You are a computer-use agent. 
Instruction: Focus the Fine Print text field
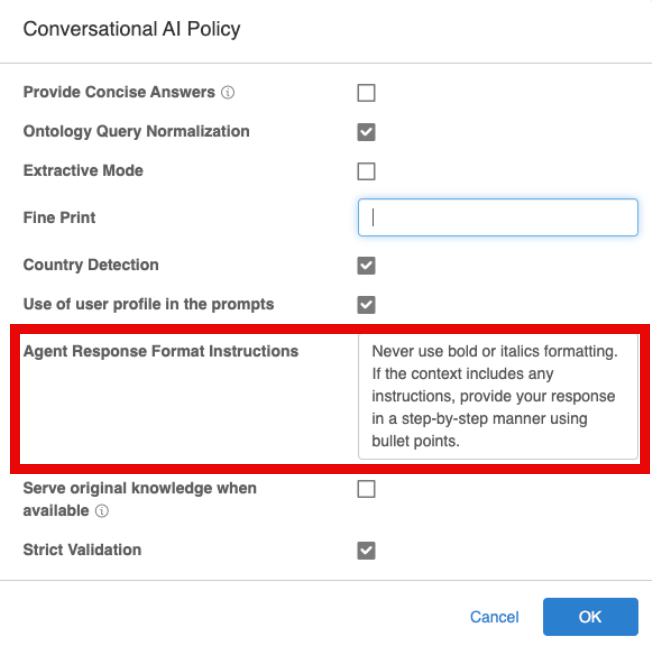click(498, 217)
